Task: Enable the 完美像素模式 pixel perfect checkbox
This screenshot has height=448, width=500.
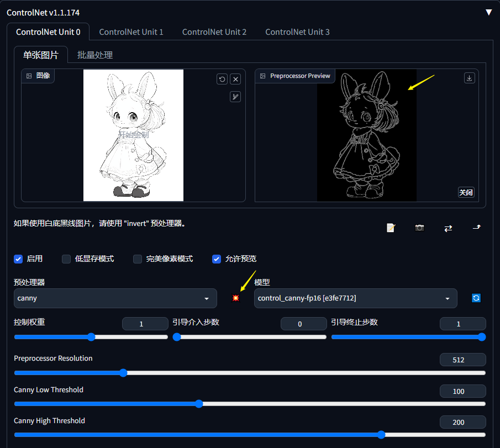Action: [138, 259]
